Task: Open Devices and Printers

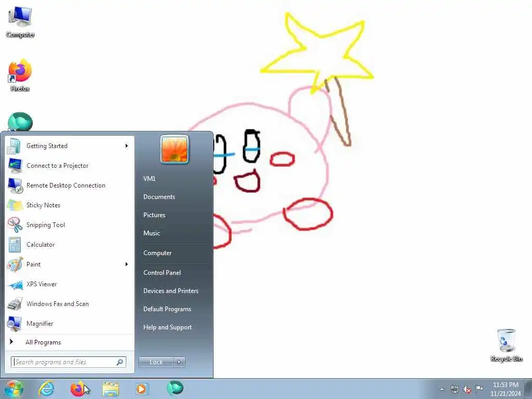Action: click(x=170, y=291)
